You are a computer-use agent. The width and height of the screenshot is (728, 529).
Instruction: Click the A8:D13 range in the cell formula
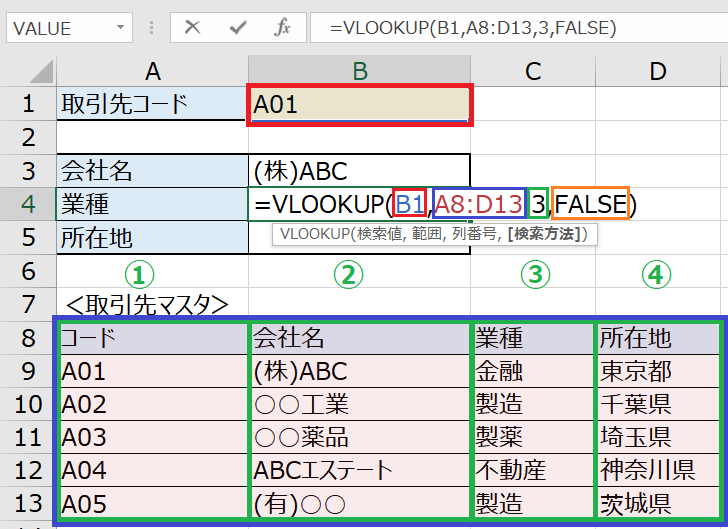pyautogui.click(x=478, y=203)
